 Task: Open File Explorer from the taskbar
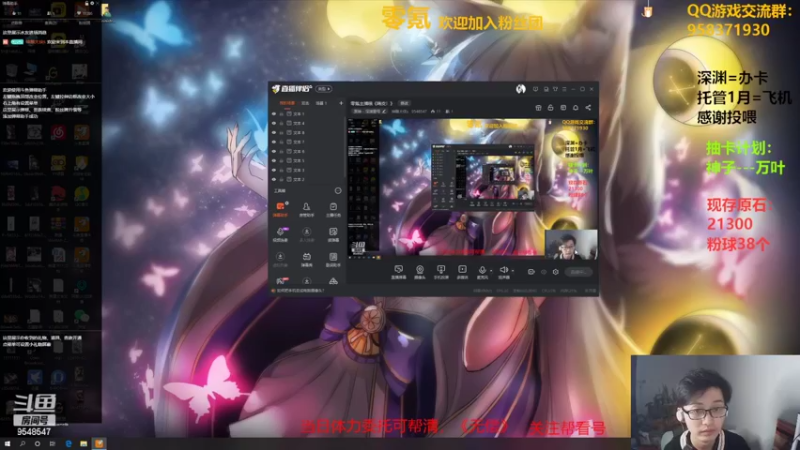(84, 444)
